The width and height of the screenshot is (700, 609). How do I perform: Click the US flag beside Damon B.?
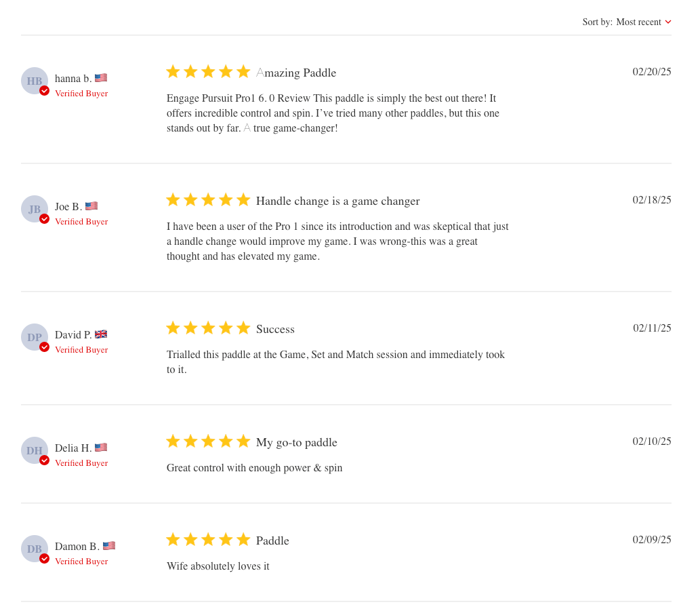[109, 546]
